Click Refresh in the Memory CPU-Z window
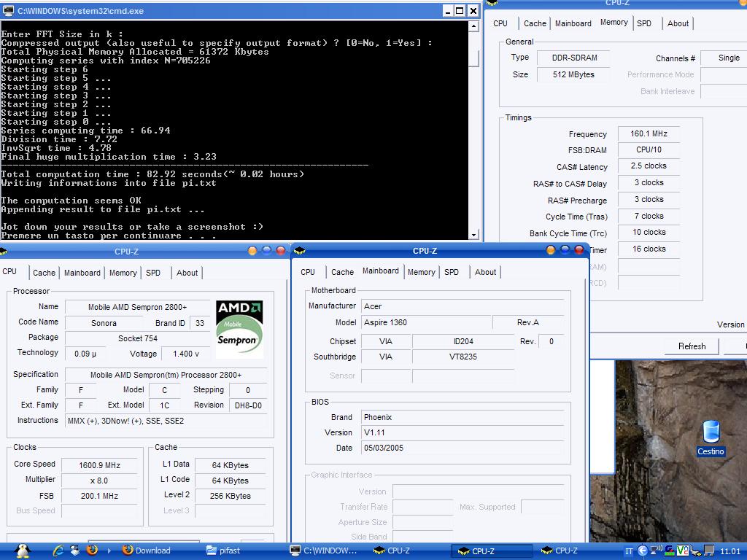The width and height of the screenshot is (747, 560). point(692,346)
